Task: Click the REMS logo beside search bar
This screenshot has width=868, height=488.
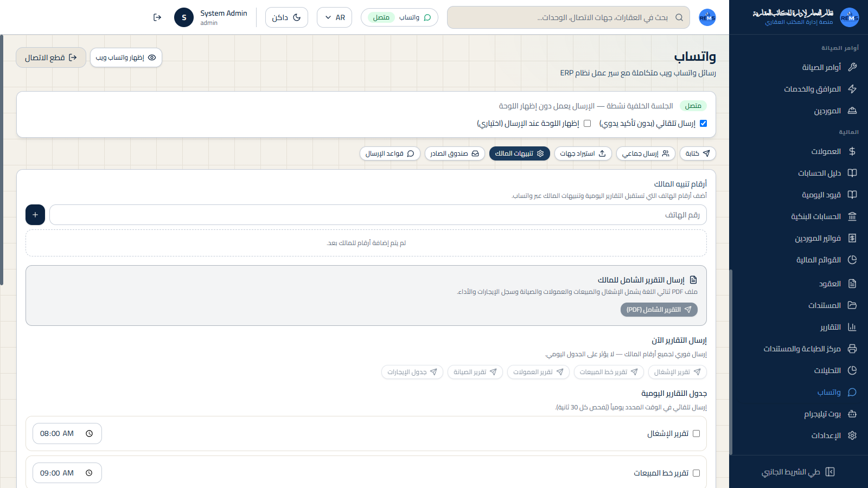Action: coord(707,17)
